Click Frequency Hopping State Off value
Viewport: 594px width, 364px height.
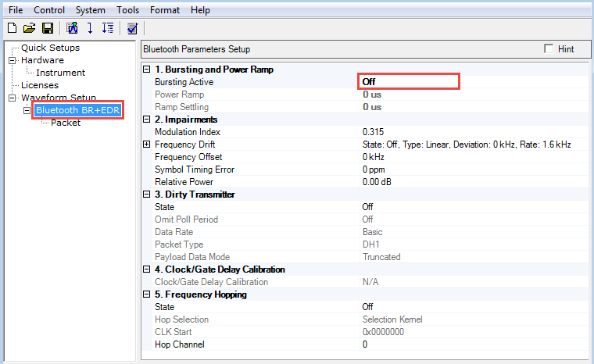367,307
